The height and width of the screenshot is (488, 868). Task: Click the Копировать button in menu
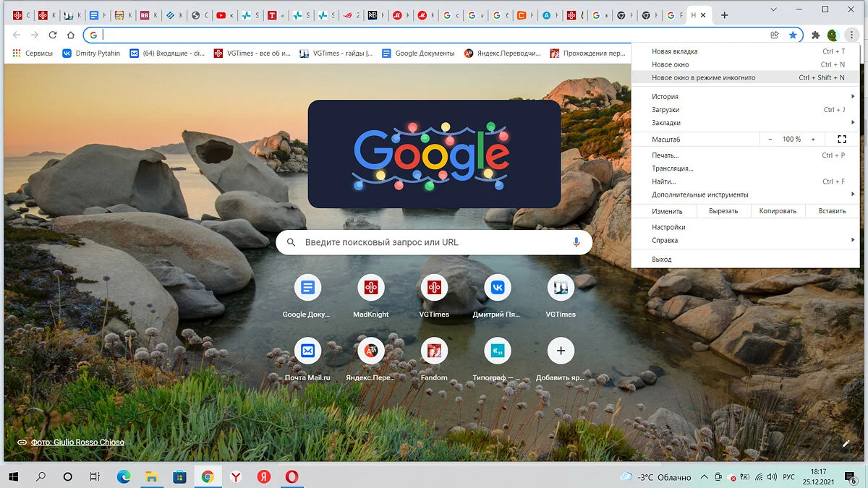click(778, 211)
